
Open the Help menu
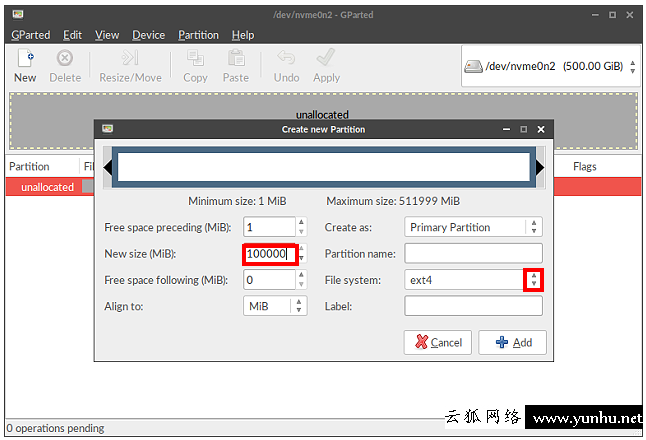pyautogui.click(x=243, y=35)
